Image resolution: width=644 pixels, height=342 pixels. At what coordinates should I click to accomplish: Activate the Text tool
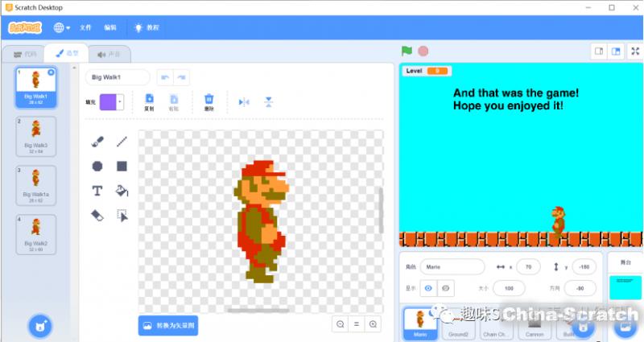click(97, 191)
